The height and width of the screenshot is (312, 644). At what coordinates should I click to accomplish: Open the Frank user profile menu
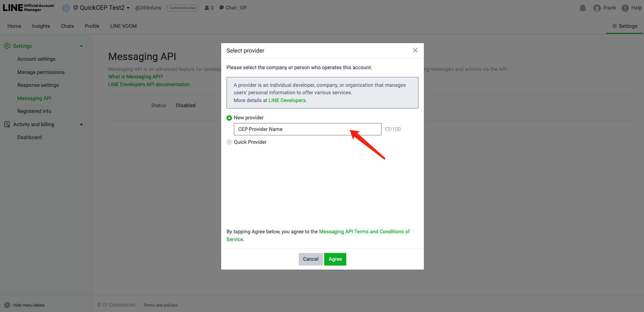(x=605, y=8)
